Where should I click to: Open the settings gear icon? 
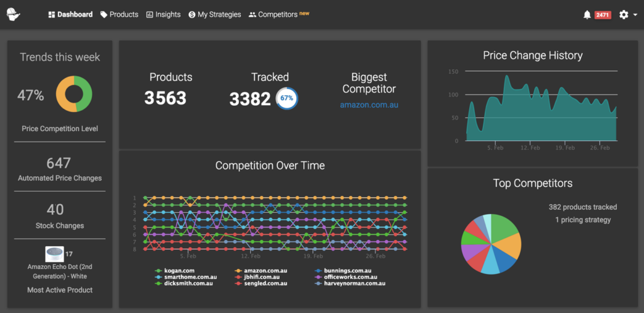click(623, 14)
